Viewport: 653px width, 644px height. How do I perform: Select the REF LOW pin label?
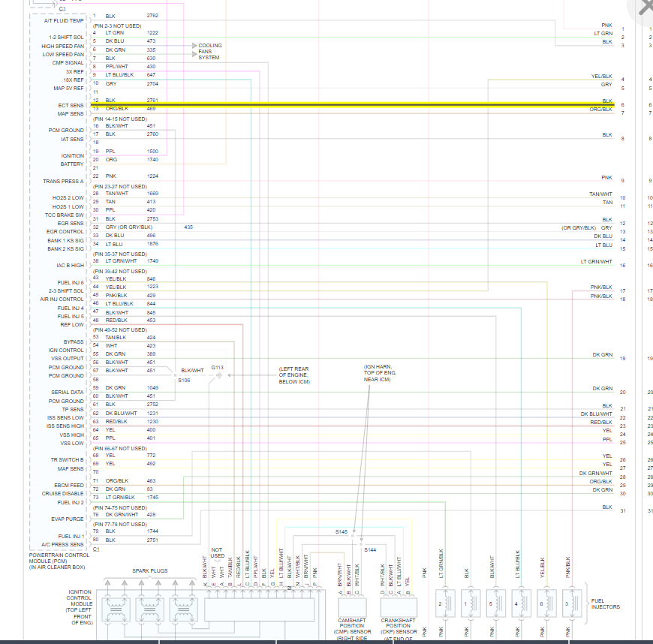coord(72,324)
